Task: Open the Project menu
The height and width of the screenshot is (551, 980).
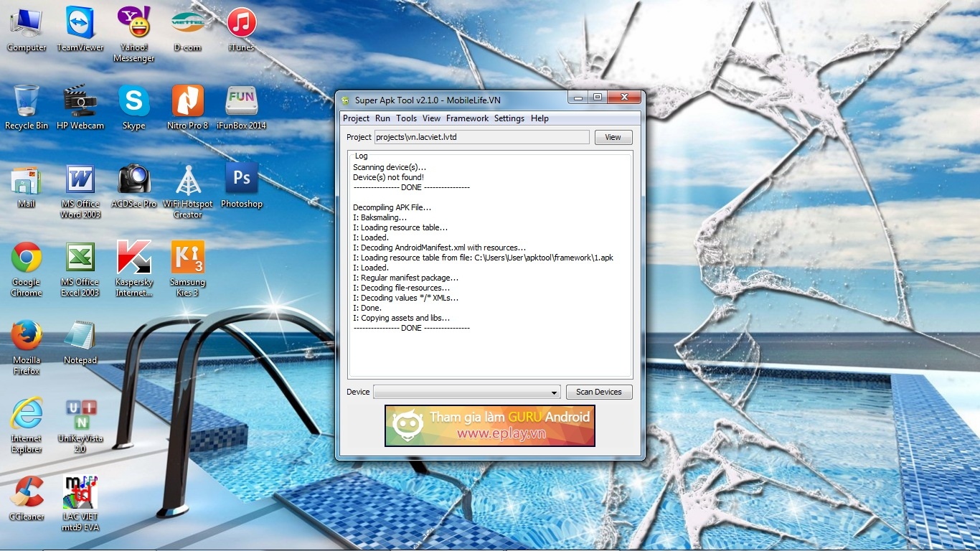Action: click(x=356, y=118)
